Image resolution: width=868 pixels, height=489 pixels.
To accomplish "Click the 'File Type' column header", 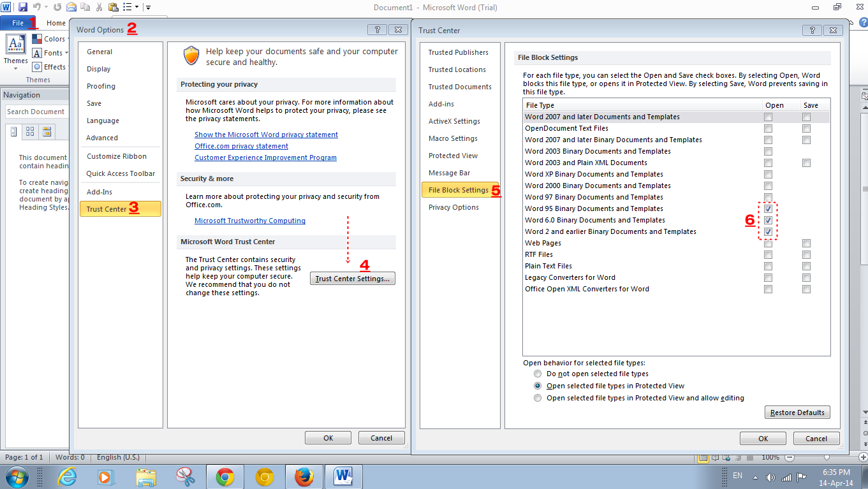I will click(x=642, y=105).
